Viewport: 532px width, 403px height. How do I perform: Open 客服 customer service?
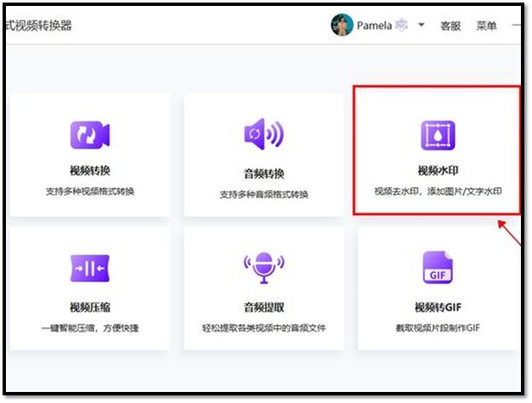coord(450,26)
